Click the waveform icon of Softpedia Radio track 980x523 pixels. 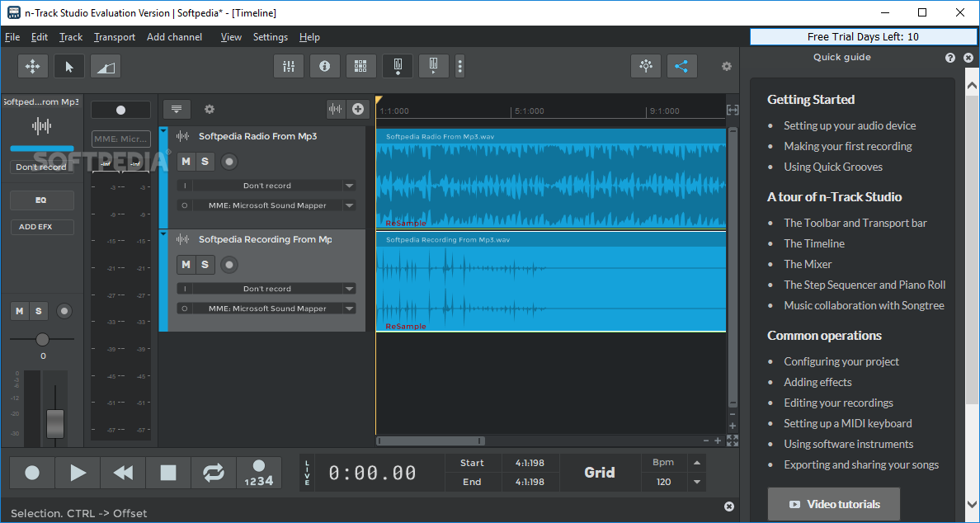click(182, 136)
